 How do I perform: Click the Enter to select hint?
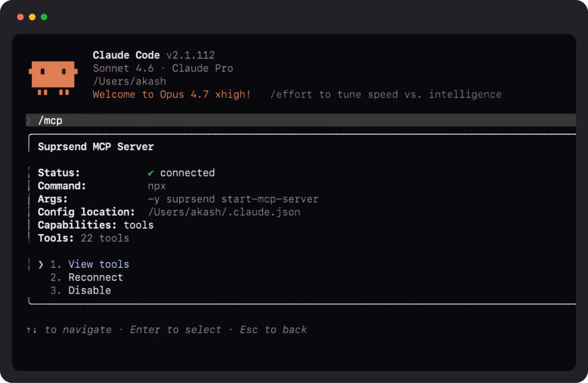coord(176,330)
